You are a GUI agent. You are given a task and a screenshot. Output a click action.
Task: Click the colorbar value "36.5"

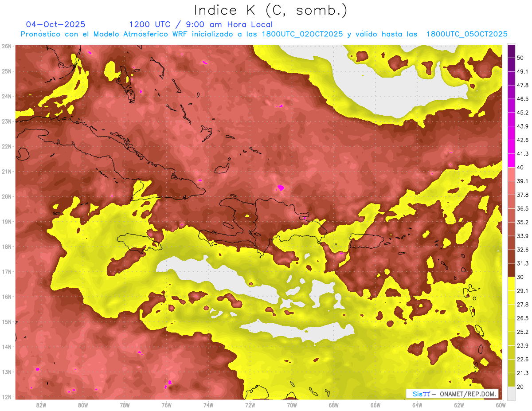click(523, 208)
